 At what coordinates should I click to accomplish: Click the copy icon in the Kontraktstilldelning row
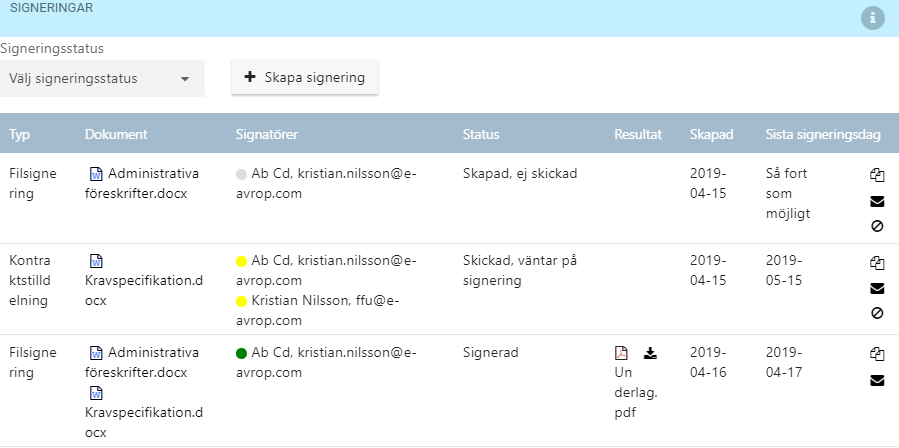point(877,263)
